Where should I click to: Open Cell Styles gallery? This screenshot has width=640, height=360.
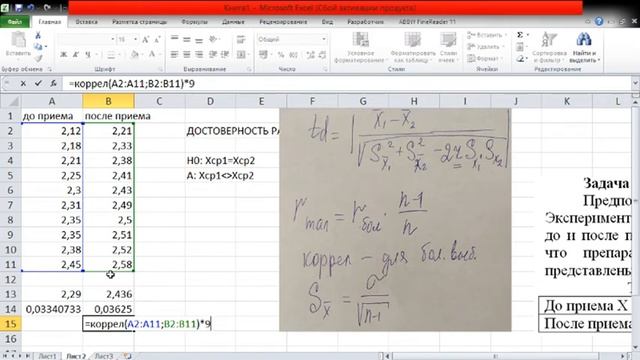(448, 47)
